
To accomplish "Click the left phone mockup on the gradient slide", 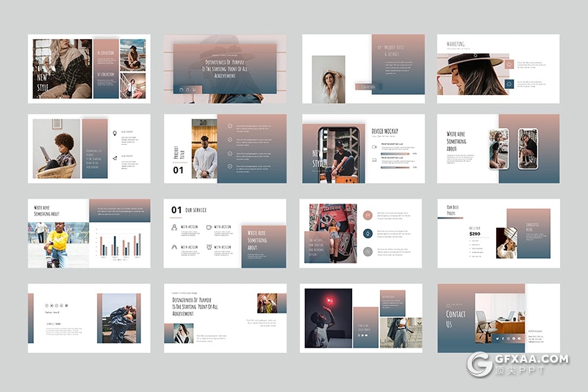I will (500, 149).
